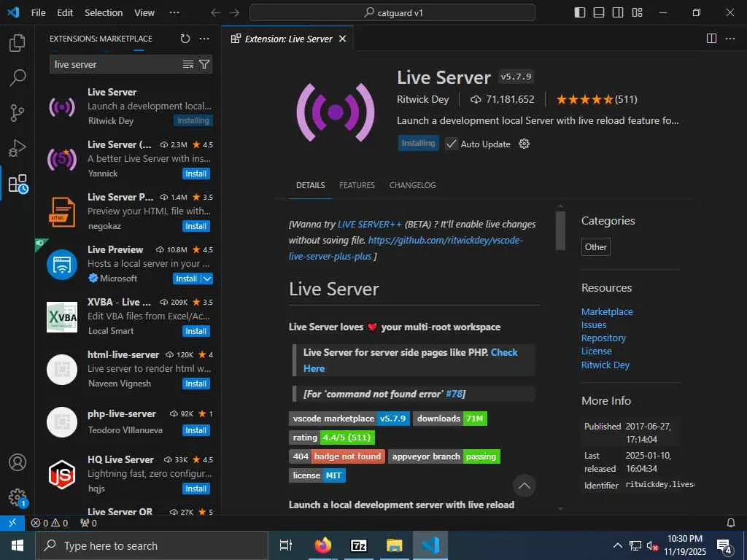This screenshot has height=560, width=747.
Task: Install Live Preview by Microsoft
Action: pyautogui.click(x=187, y=279)
